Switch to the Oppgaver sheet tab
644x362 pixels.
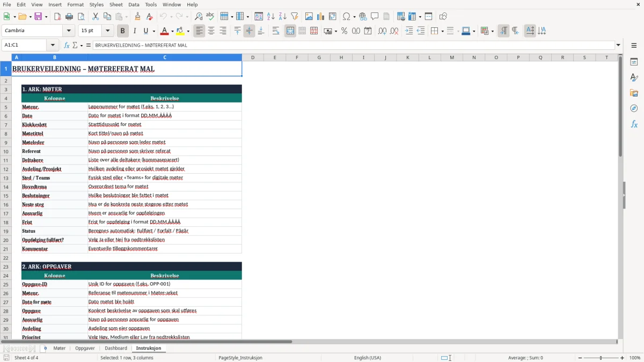[85, 348]
